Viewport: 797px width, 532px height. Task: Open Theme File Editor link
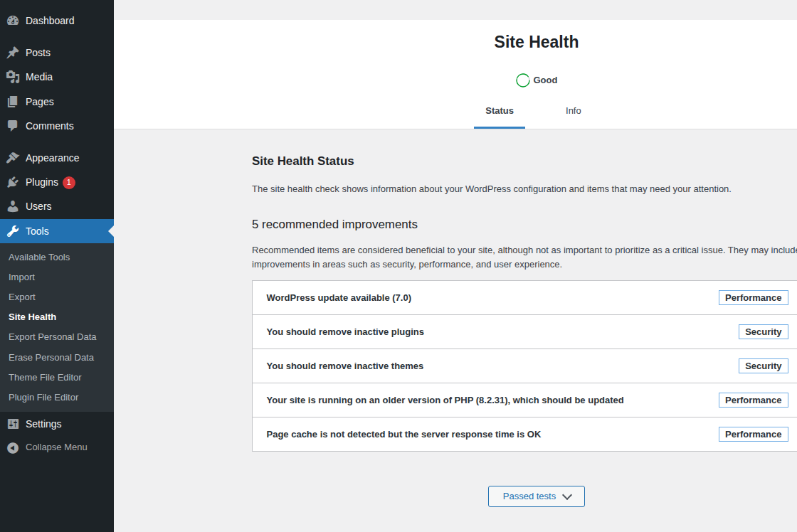coord(45,378)
